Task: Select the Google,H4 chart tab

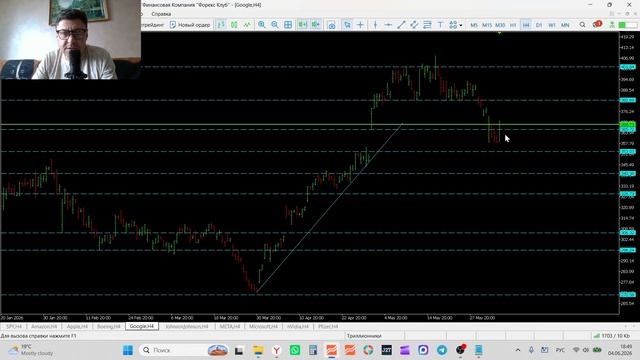Action: (142, 327)
